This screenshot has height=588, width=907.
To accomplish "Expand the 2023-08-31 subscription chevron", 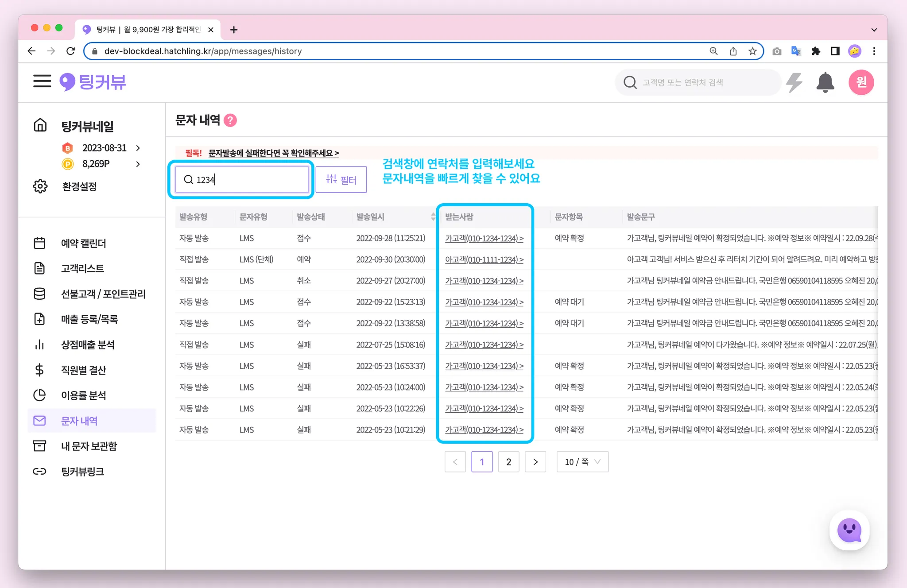I will (x=138, y=148).
